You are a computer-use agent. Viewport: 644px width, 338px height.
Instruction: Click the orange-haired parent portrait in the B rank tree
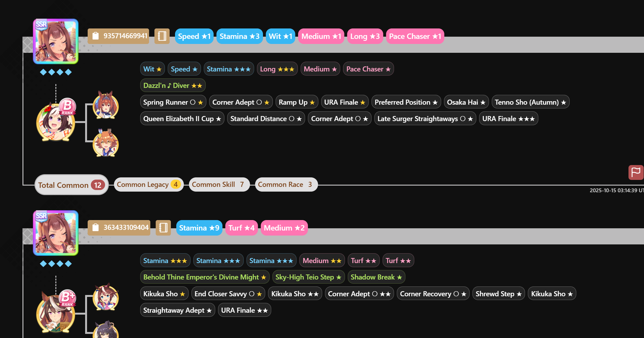click(106, 143)
